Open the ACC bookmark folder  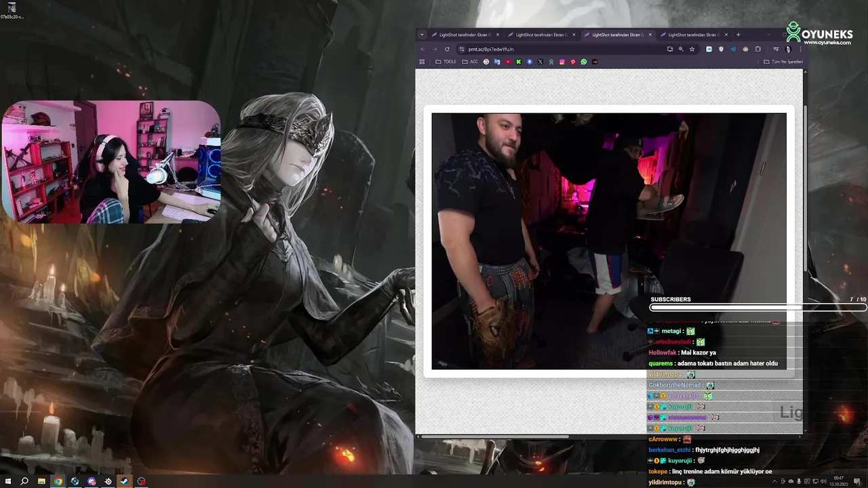[469, 62]
